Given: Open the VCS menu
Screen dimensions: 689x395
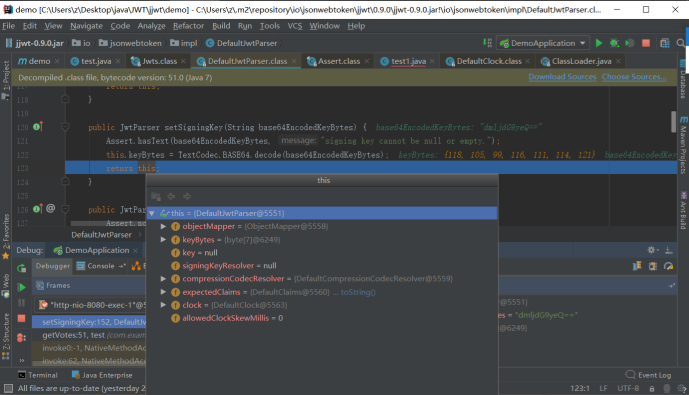Looking at the screenshot, I should (294, 26).
